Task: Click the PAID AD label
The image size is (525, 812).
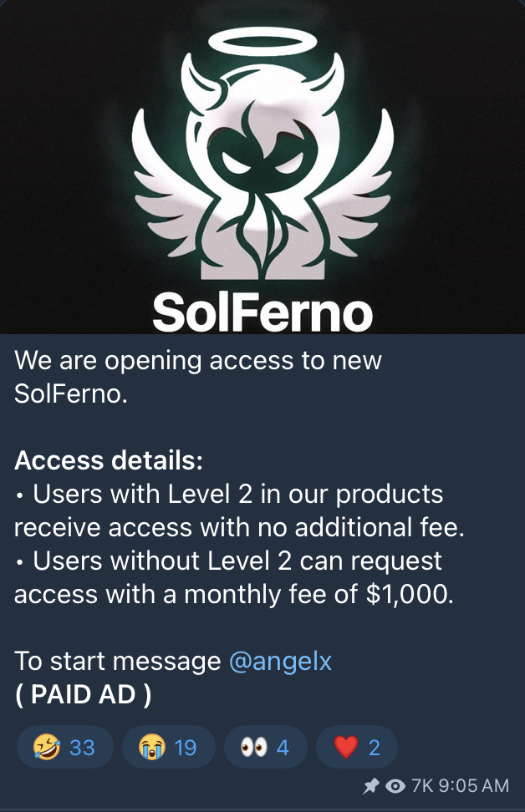Action: [x=83, y=694]
